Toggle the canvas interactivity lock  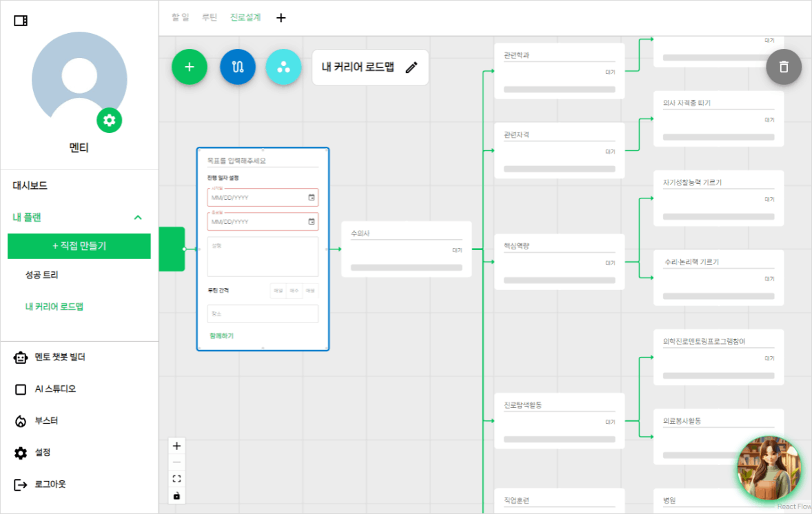[176, 495]
